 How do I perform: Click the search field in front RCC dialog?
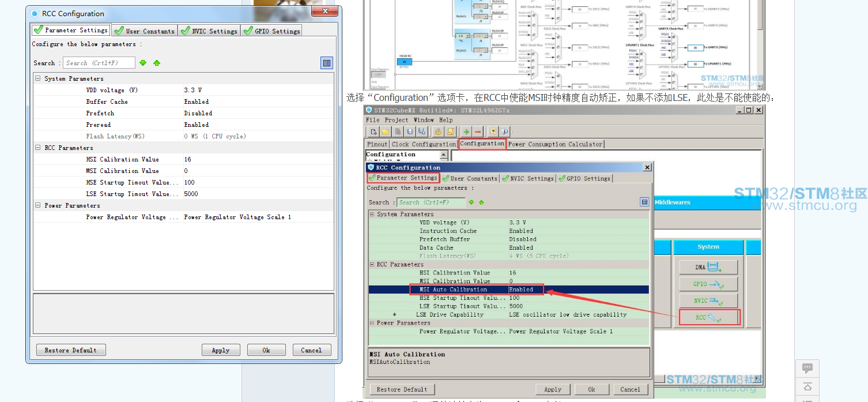click(99, 63)
